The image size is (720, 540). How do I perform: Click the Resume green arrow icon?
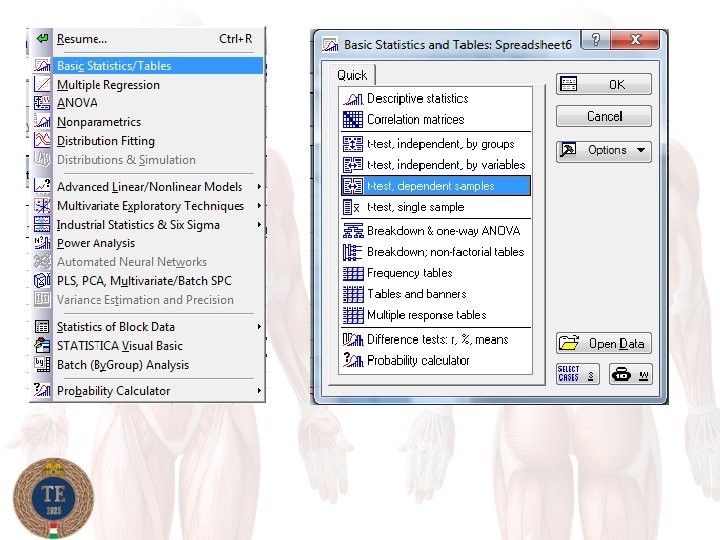click(42, 39)
